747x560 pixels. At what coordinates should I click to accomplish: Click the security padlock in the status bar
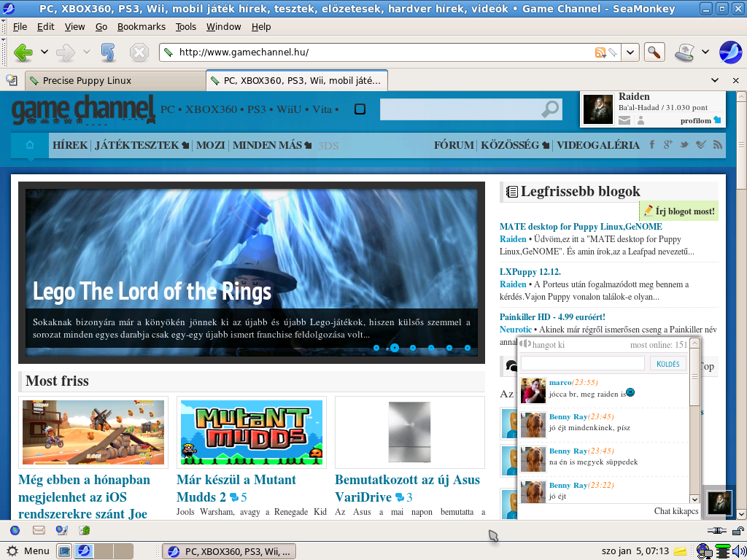738,531
